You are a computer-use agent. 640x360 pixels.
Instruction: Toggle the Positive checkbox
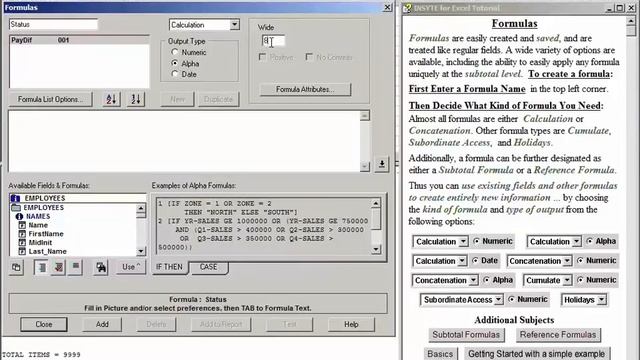[262, 57]
